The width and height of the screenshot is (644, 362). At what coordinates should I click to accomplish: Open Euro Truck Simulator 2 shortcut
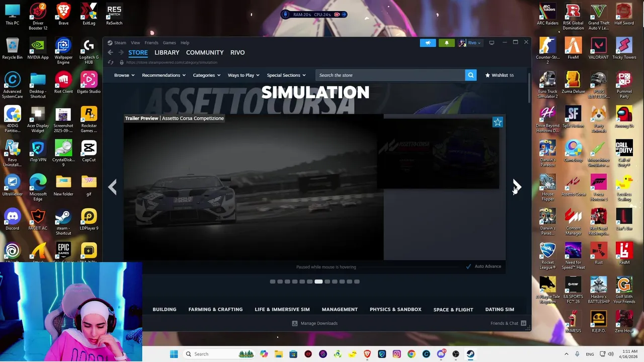point(547,83)
